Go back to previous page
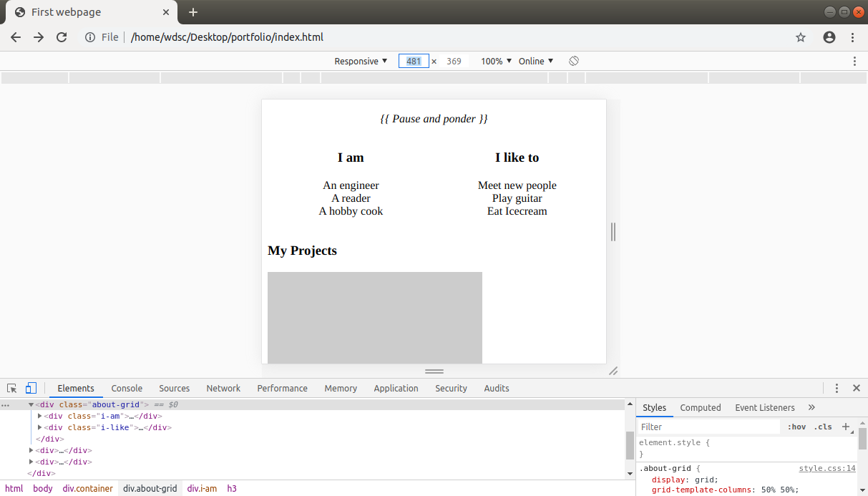Viewport: 868px width, 496px height. tap(16, 37)
